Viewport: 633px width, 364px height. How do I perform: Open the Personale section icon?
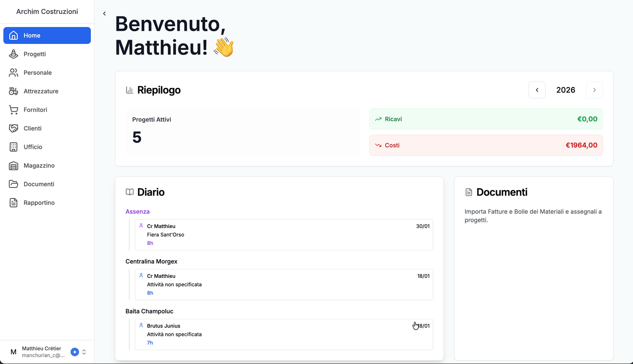tap(13, 73)
